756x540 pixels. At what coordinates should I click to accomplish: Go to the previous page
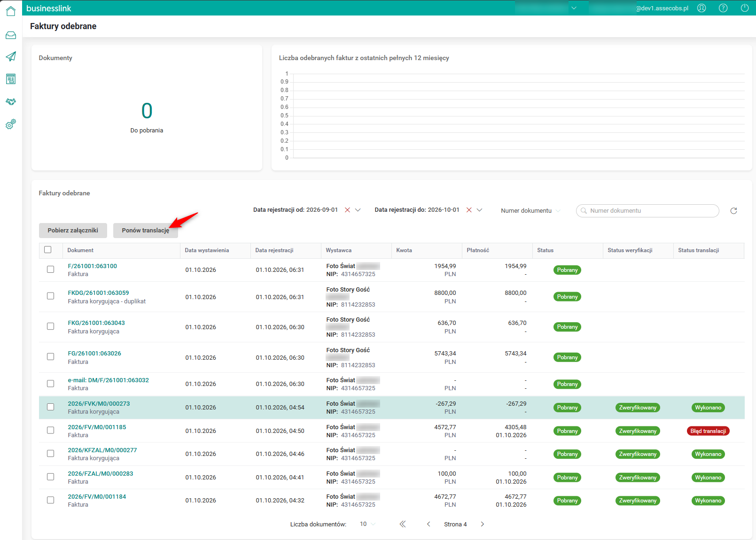click(429, 524)
